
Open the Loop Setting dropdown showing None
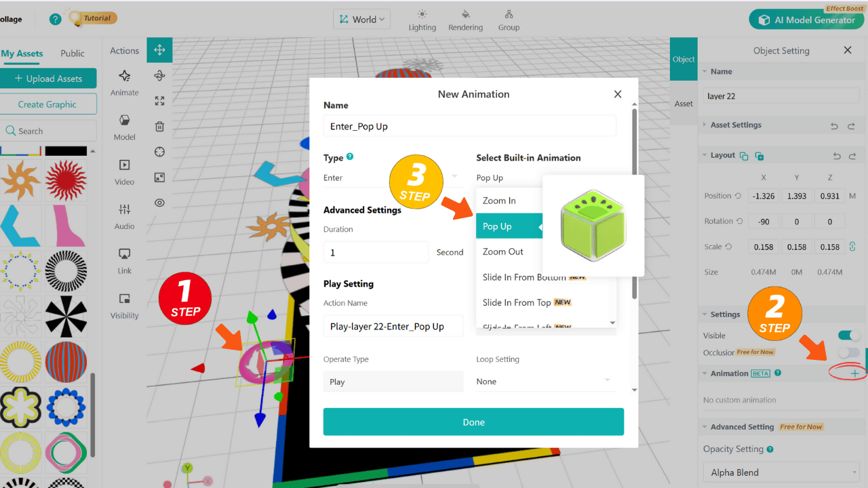coord(546,381)
